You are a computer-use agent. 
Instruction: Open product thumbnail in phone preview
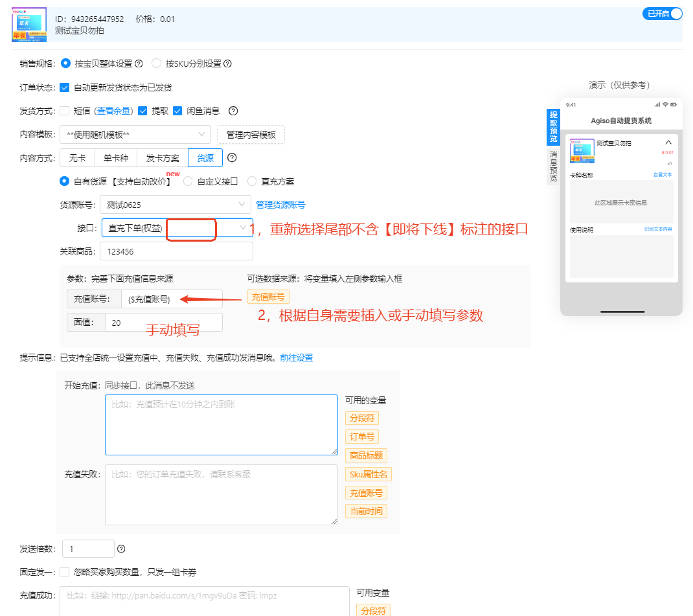point(582,151)
